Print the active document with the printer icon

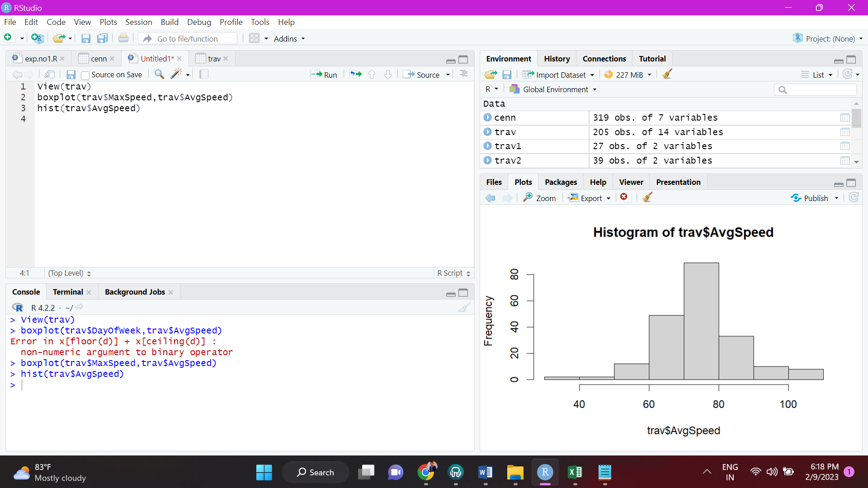(123, 38)
